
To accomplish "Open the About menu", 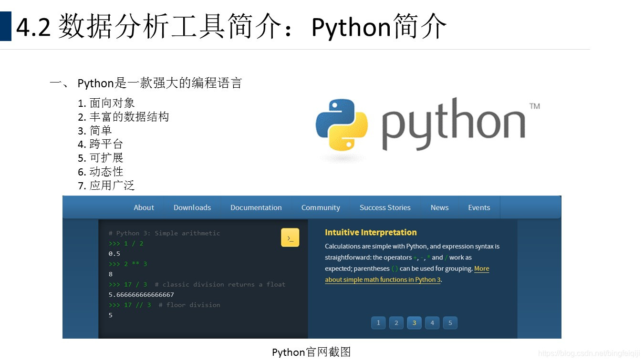I will 144,207.
